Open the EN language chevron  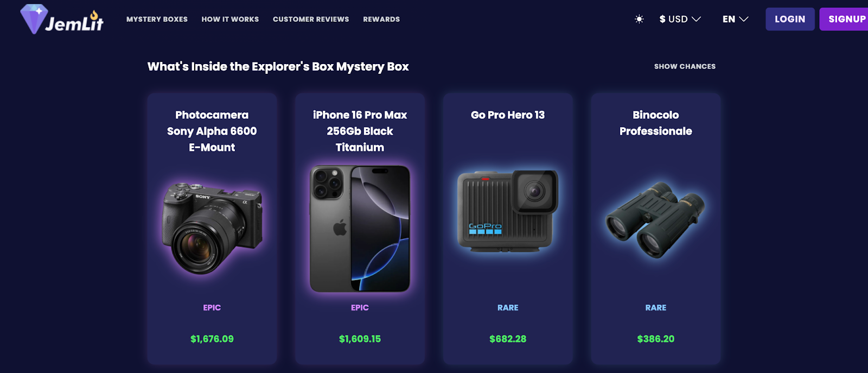pyautogui.click(x=744, y=19)
